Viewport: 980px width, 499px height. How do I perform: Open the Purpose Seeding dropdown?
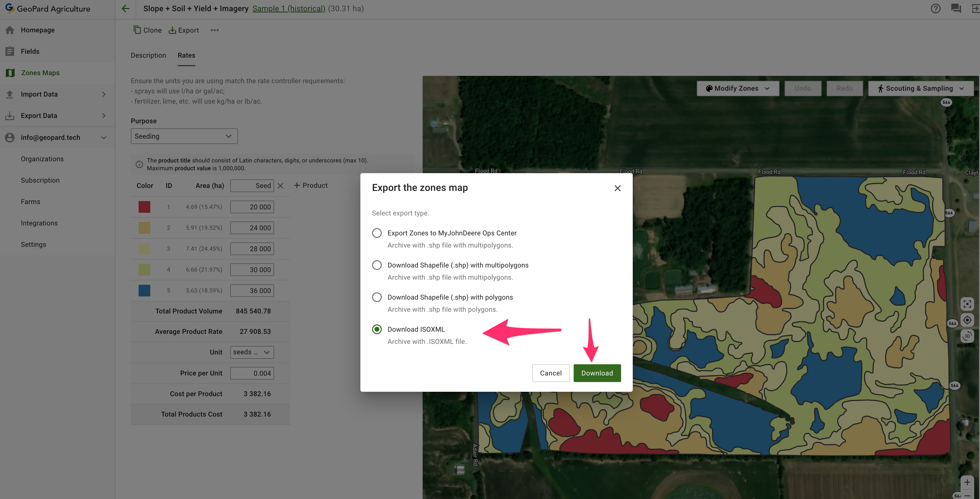[x=184, y=136]
